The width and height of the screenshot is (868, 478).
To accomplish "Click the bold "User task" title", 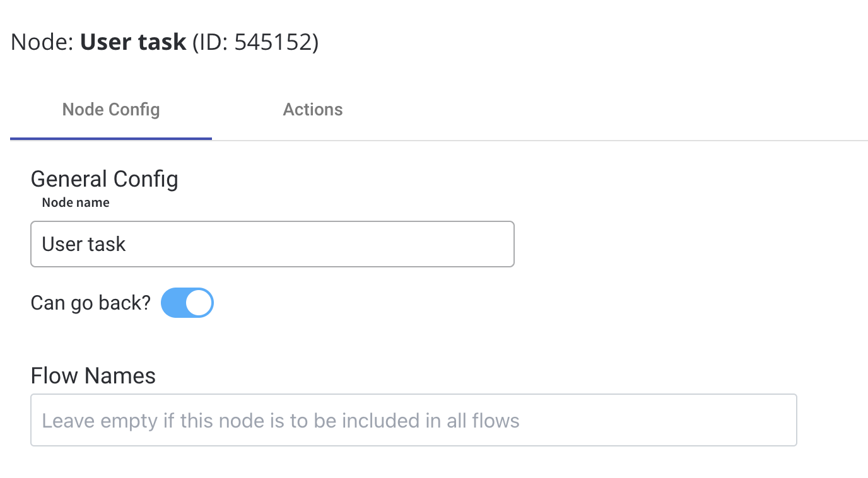I will pos(133,42).
